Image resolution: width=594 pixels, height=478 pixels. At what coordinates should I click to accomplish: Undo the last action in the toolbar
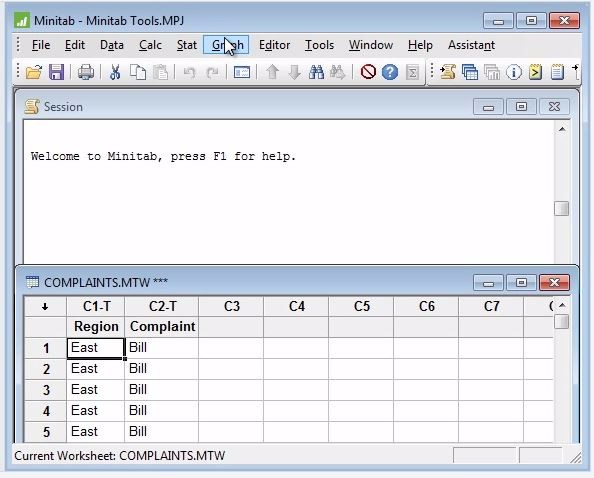(189, 72)
